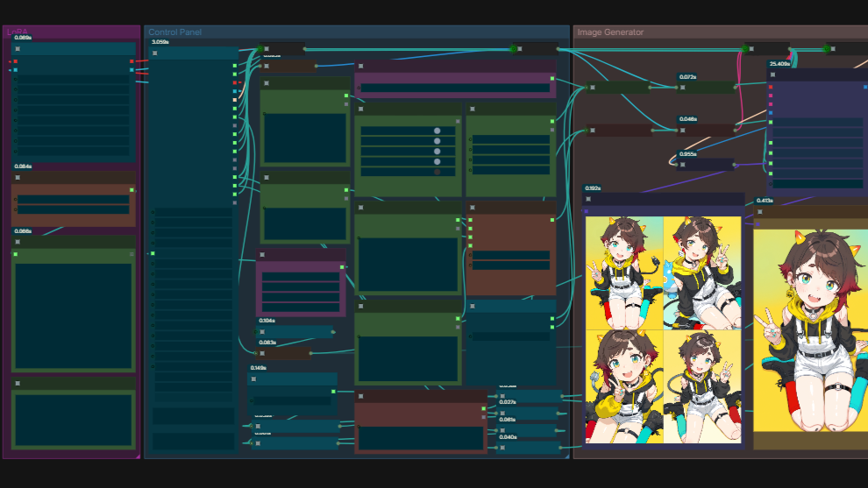Click the 3.059s timing badge
Screen dimensions: 868x488
(x=160, y=42)
